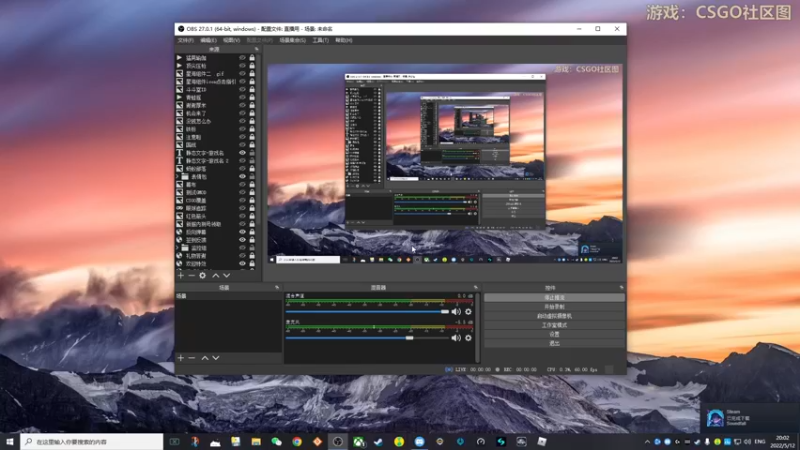Mute the 0.0 dB mixer channel speaker icon
Screen dimensions: 800x450
click(x=456, y=311)
